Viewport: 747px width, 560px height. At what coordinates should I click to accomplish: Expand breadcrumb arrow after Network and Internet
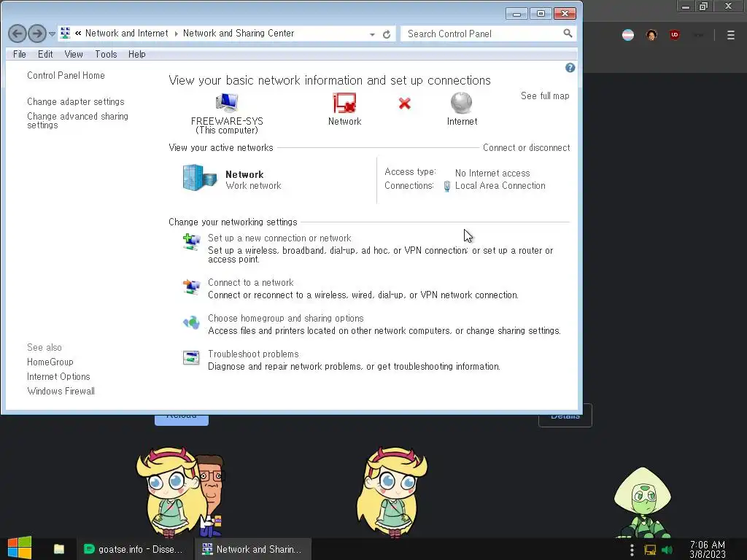coord(176,34)
